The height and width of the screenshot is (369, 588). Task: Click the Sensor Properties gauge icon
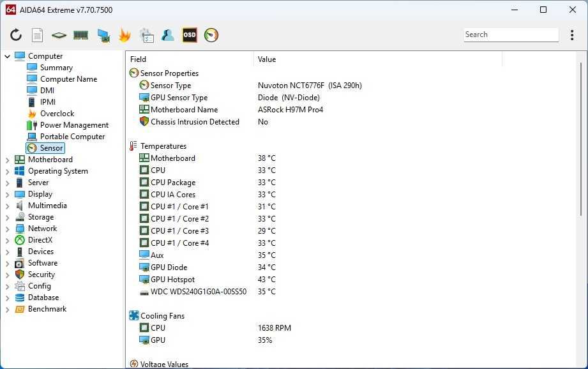[134, 73]
